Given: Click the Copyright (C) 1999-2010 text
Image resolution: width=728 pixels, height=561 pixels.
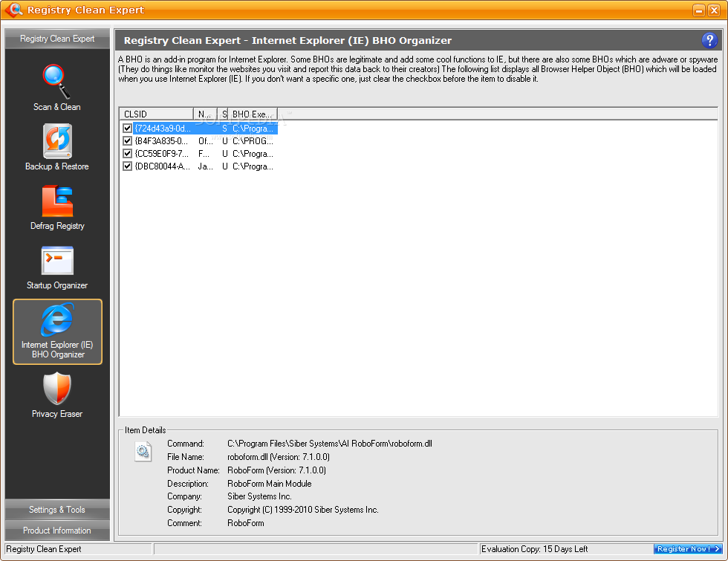Looking at the screenshot, I should tap(303, 510).
